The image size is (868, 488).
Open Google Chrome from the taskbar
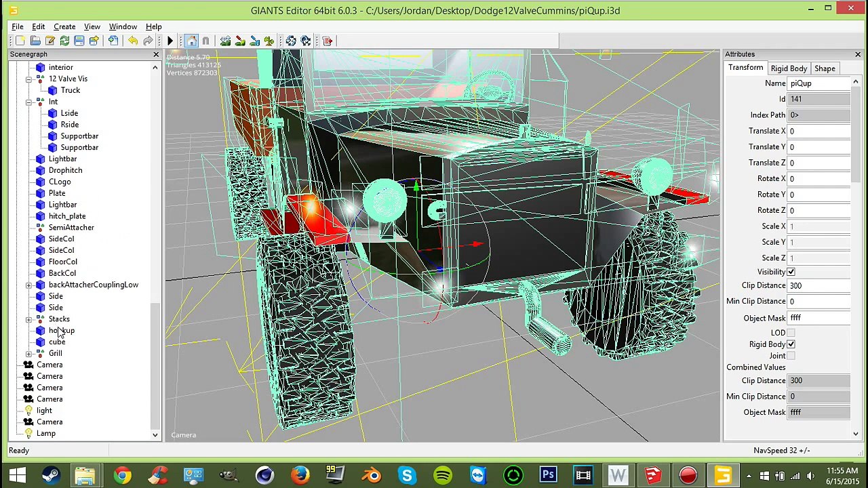(122, 474)
